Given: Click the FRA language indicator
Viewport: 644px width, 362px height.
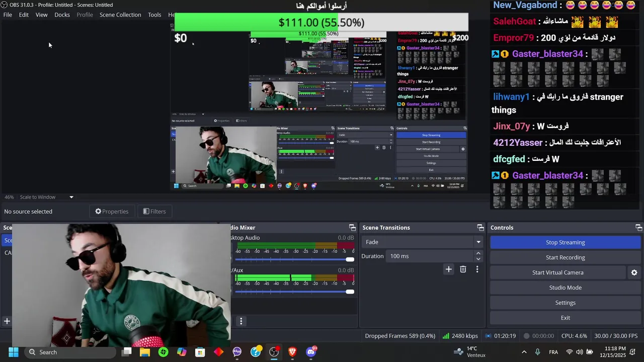Looking at the screenshot, I should (553, 352).
